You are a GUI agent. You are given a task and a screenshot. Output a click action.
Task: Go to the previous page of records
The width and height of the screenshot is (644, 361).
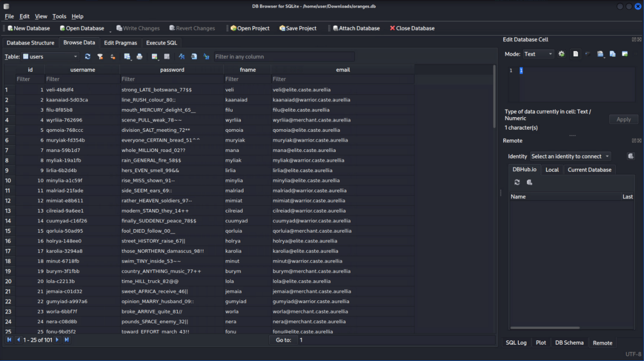(18, 340)
